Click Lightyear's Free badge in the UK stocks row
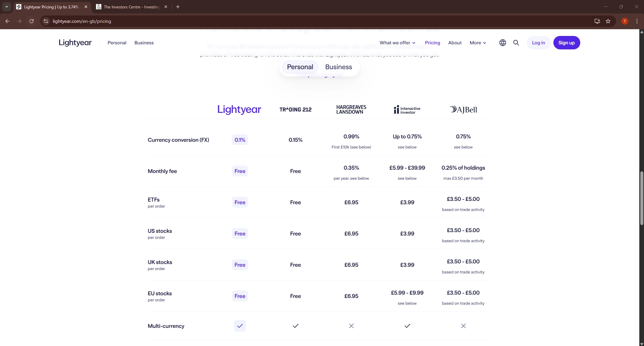644x346 pixels. (x=240, y=265)
